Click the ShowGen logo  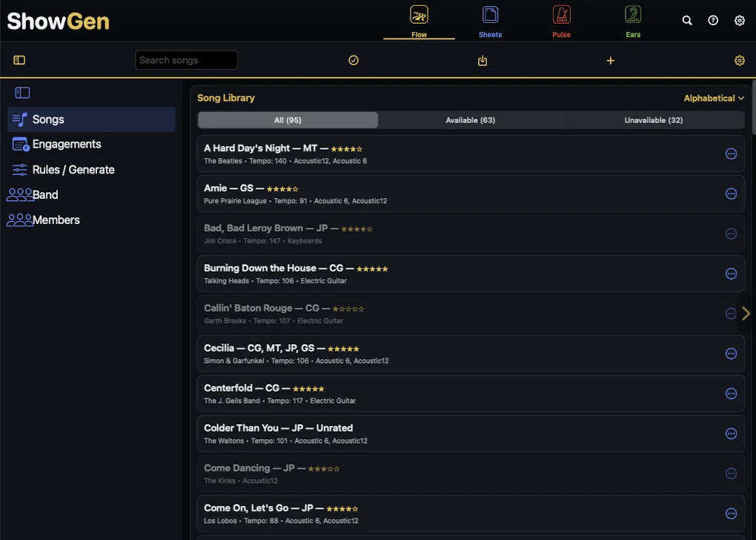point(59,22)
